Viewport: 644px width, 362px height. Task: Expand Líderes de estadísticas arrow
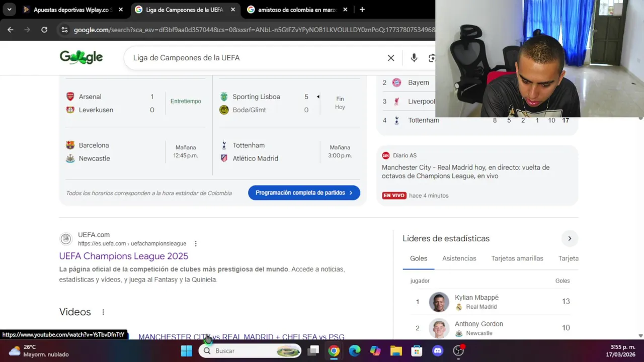pyautogui.click(x=570, y=238)
